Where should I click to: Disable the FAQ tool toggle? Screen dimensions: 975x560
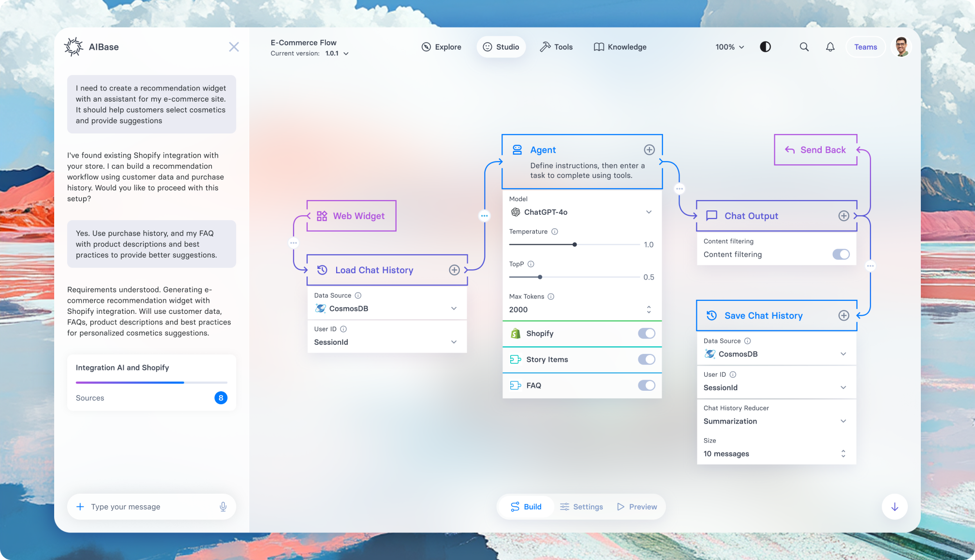(646, 385)
